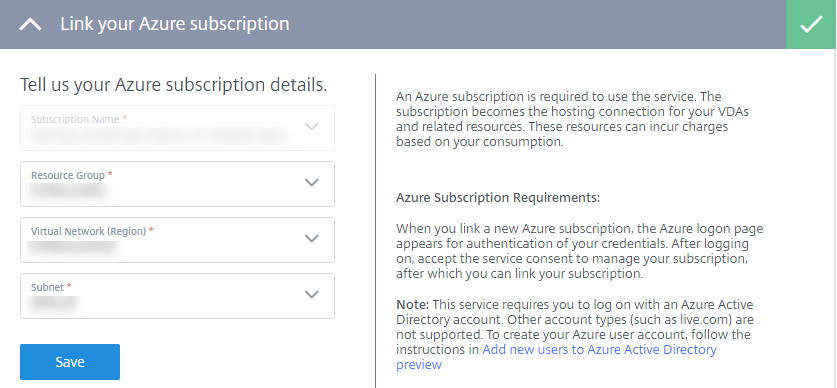837x388 pixels.
Task: Click the Link your Azure subscription header title
Action: tap(175, 24)
